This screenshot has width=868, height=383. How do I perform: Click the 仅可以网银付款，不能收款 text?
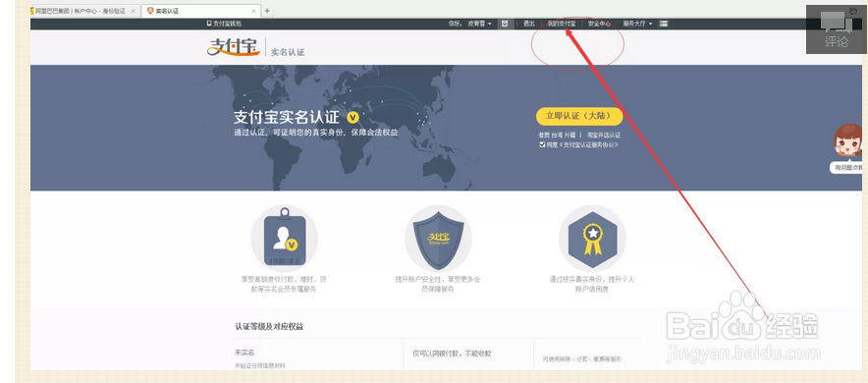453,354
